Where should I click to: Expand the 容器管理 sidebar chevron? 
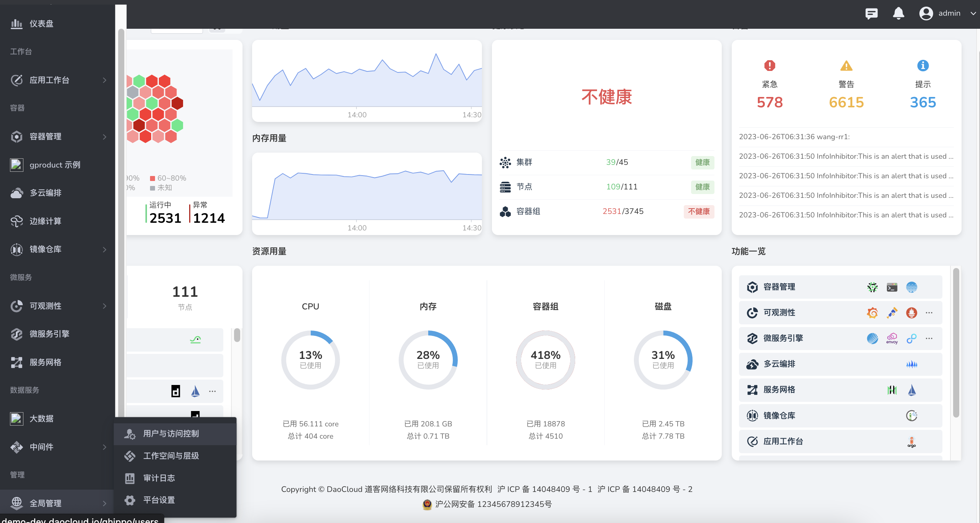click(x=104, y=137)
